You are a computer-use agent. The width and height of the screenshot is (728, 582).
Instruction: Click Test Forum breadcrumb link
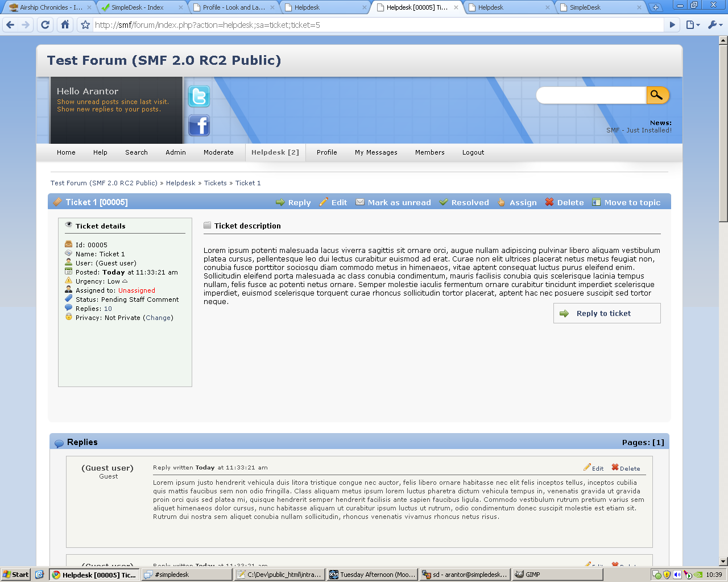[104, 183]
